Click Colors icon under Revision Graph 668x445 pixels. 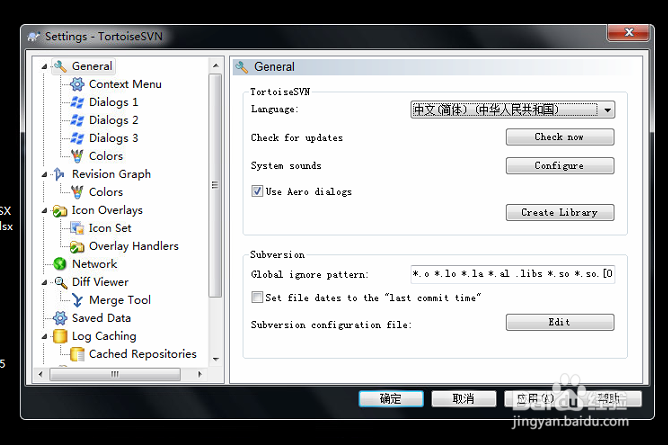coord(77,192)
